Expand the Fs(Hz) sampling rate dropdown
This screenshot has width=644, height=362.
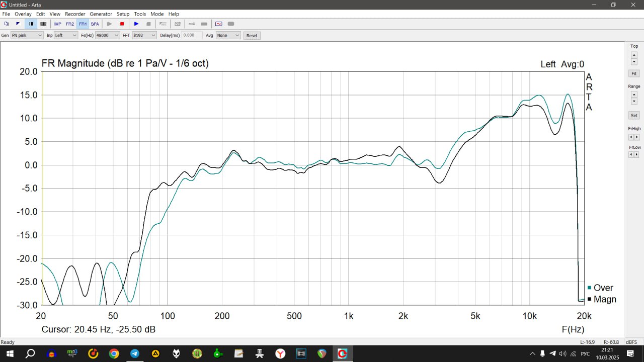click(108, 36)
